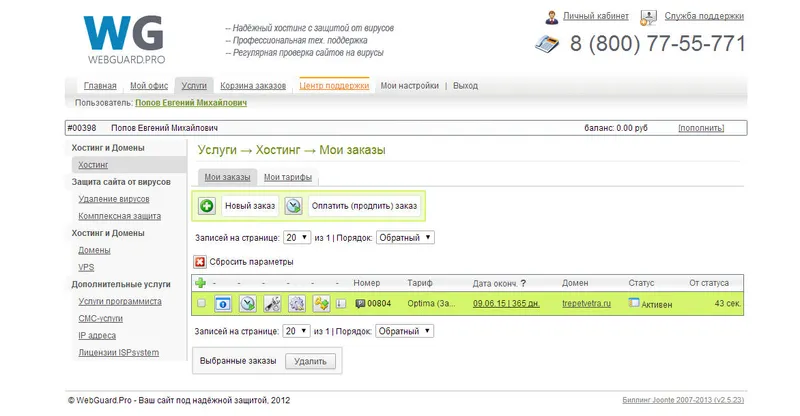The image size is (800, 416).
Task: Click the gear settings icon in order 00804 row
Action: [x=296, y=304]
